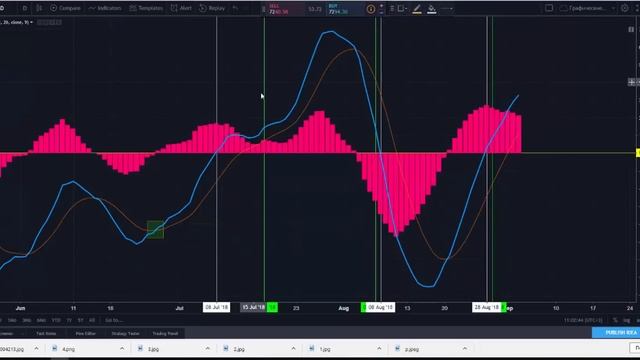Toggle log scale on the axis
Viewport: 640px width, 360px height.
(x=627, y=320)
